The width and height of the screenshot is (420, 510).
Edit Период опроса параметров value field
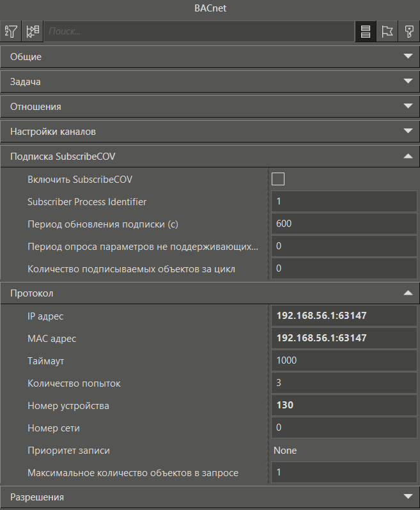pos(344,246)
